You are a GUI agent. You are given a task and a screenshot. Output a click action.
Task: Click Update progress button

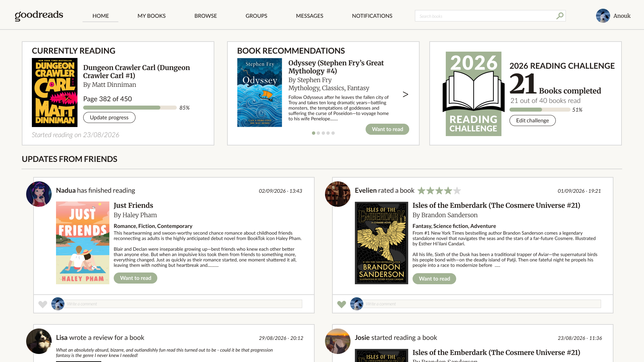pos(109,118)
